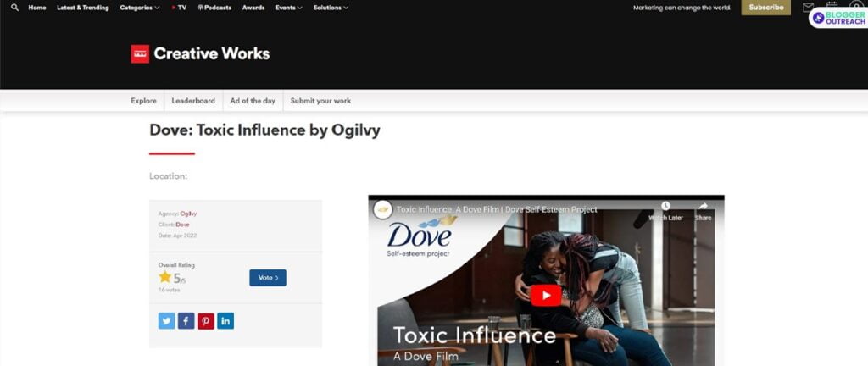Click the blue Vote button
The width and height of the screenshot is (868, 366).
[268, 278]
